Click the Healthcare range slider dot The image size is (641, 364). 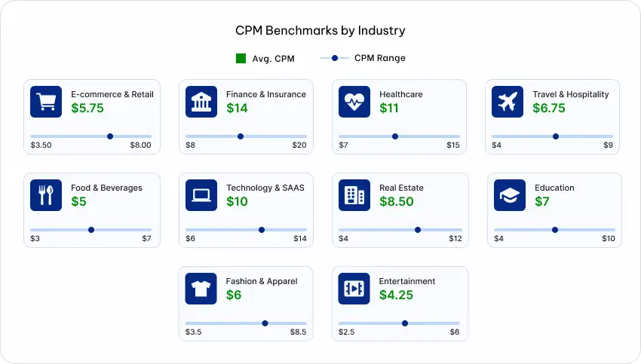395,136
